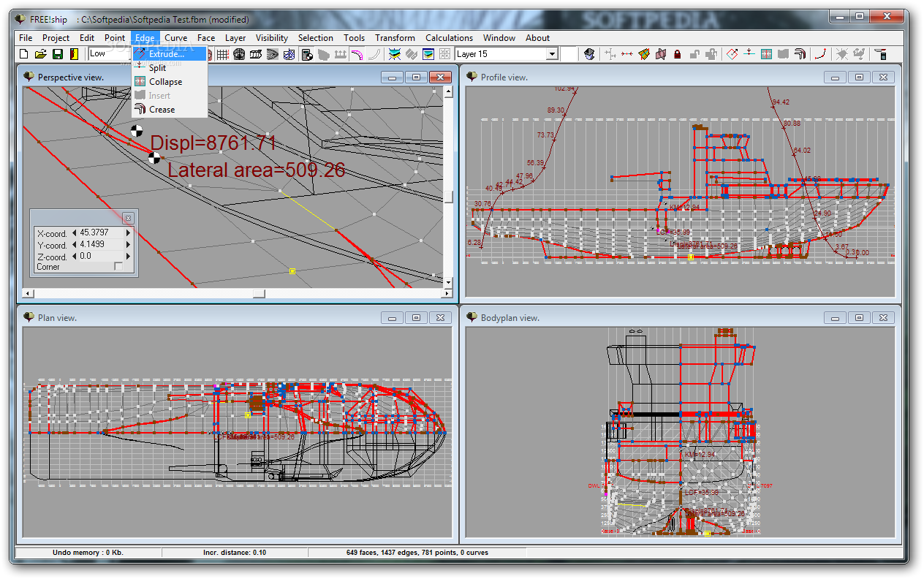Open the Transform menu
The image size is (924, 579).
click(395, 37)
